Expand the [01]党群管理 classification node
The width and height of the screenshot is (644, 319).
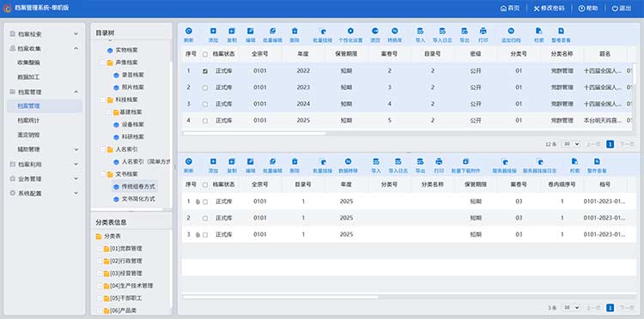99,249
